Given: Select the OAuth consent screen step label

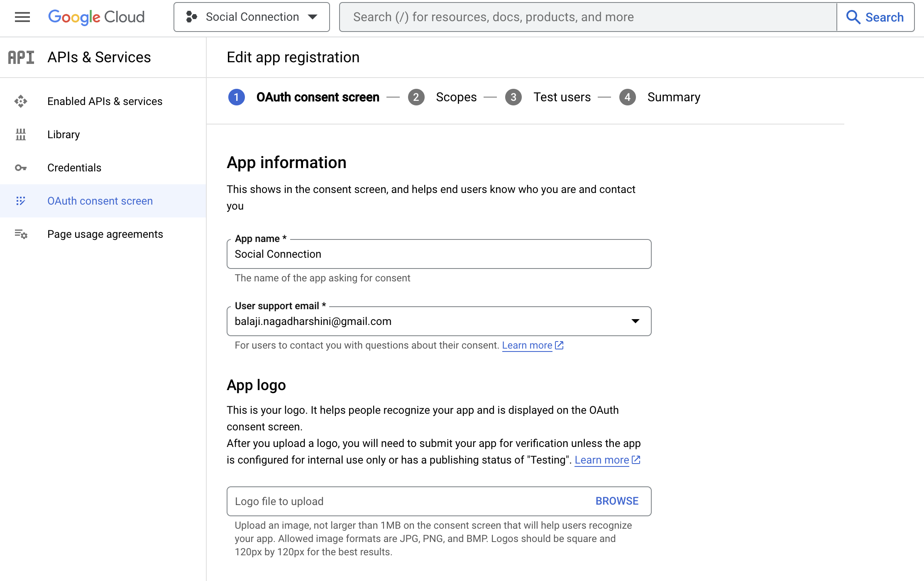Looking at the screenshot, I should click(x=318, y=97).
